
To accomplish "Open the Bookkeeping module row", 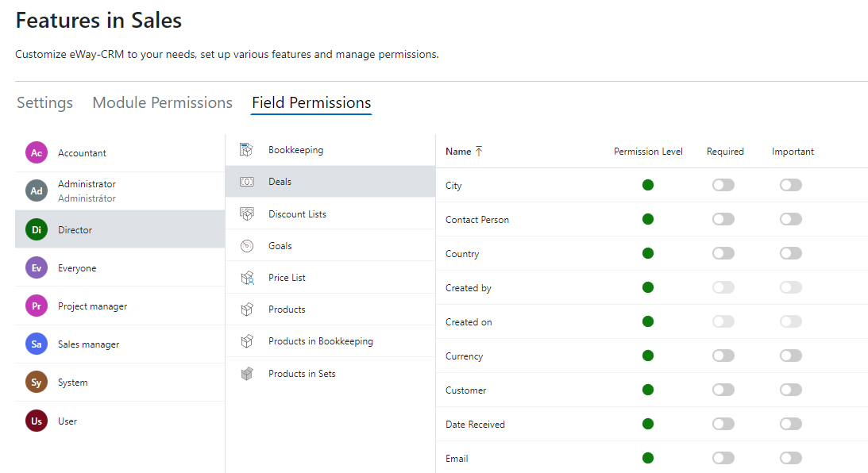I will (330, 150).
